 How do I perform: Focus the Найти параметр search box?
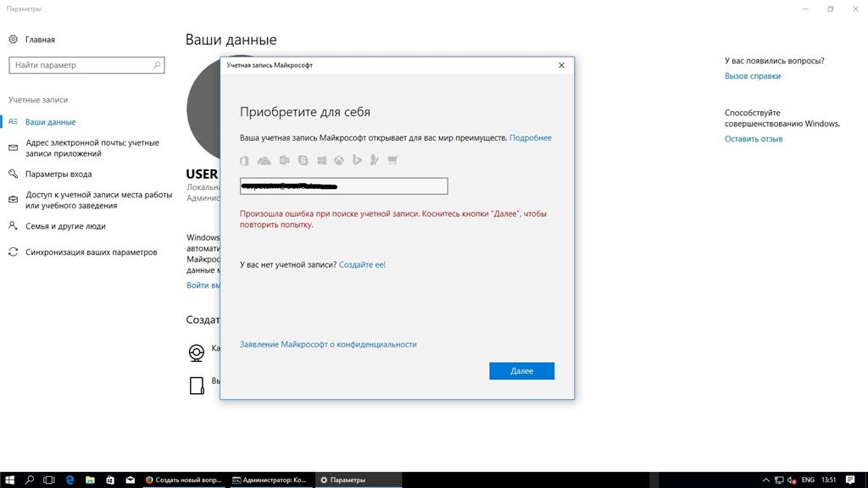pos(87,64)
